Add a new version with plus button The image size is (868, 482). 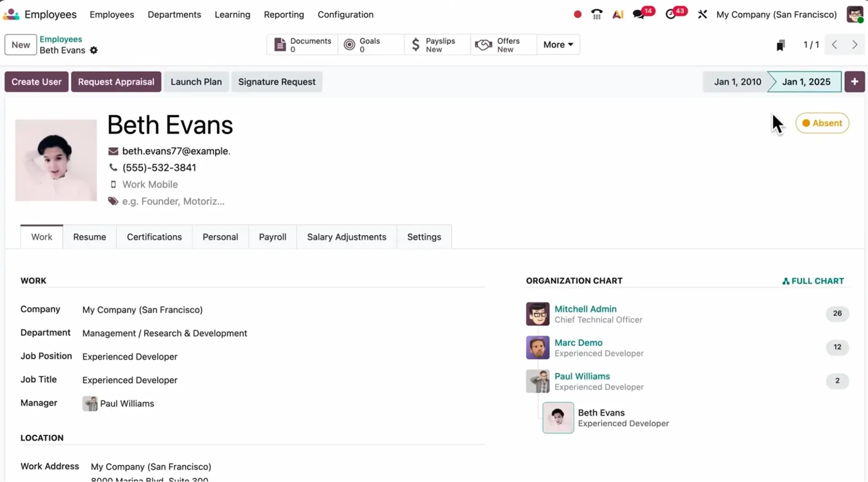pyautogui.click(x=854, y=82)
